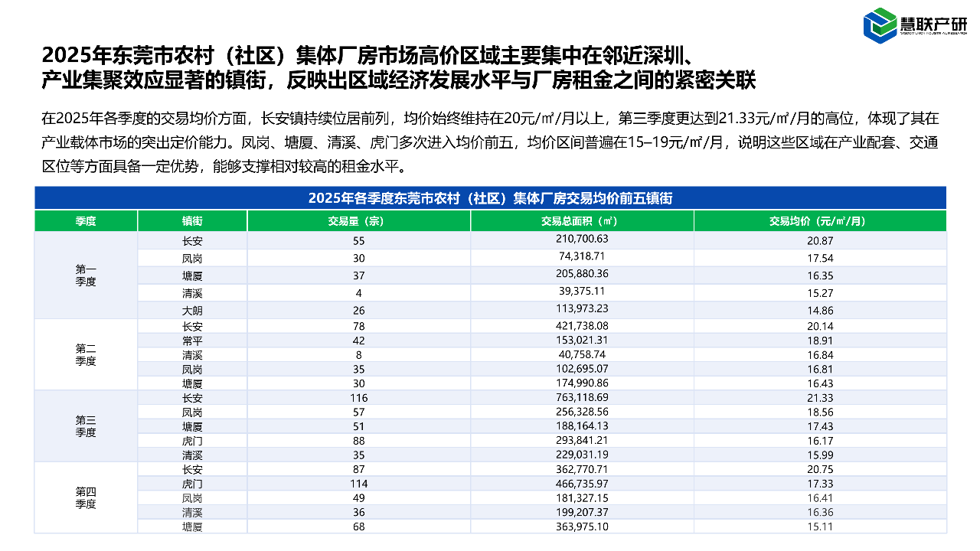
Task: Select the blue table title banner
Action: 490,197
